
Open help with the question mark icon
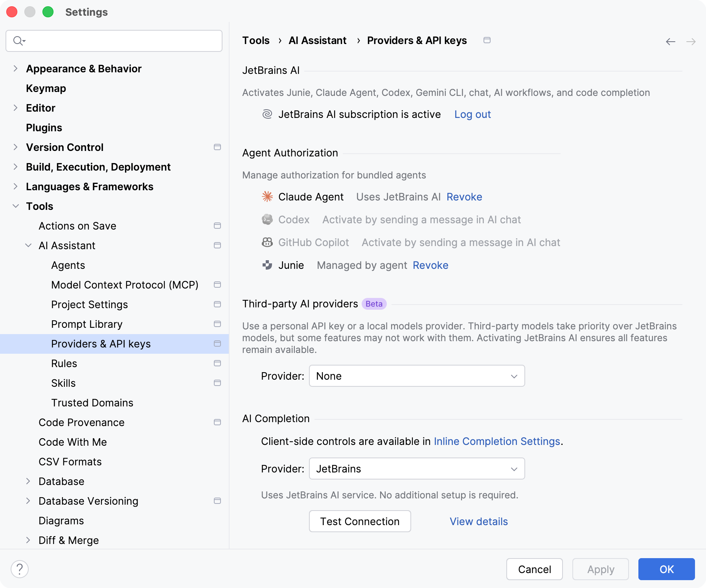pyautogui.click(x=20, y=569)
